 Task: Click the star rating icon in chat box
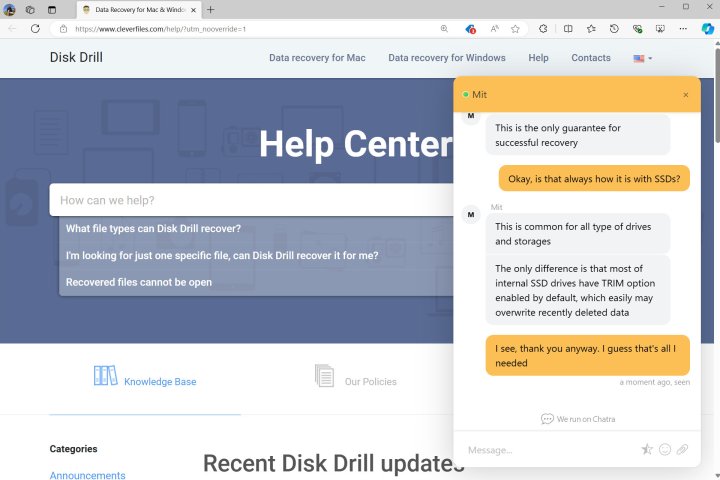pos(647,450)
